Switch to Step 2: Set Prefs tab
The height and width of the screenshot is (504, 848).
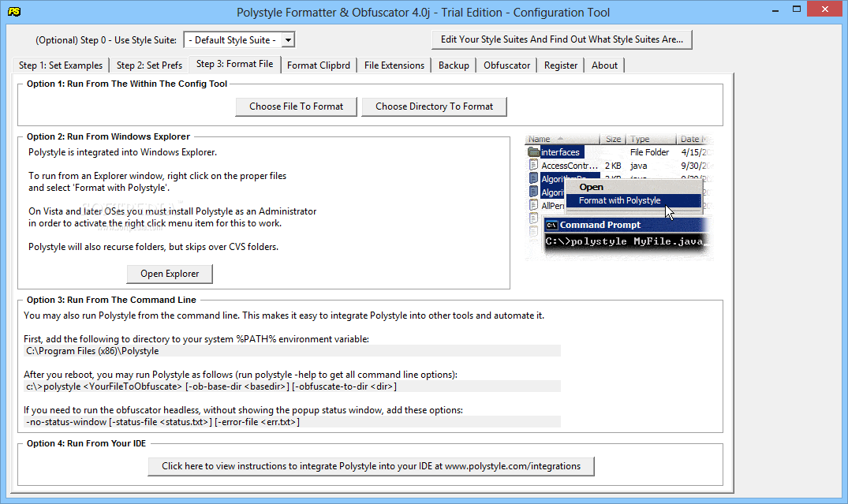(x=149, y=65)
